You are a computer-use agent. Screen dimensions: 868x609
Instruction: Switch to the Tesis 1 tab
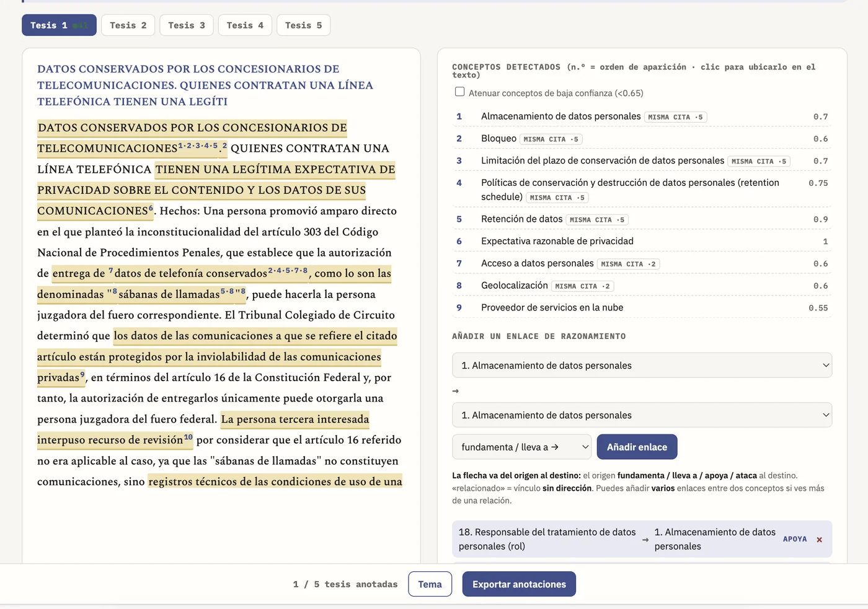pyautogui.click(x=59, y=25)
